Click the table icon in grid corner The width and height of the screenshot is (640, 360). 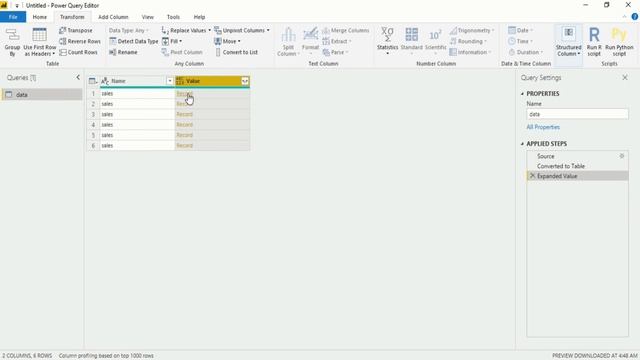pos(93,81)
